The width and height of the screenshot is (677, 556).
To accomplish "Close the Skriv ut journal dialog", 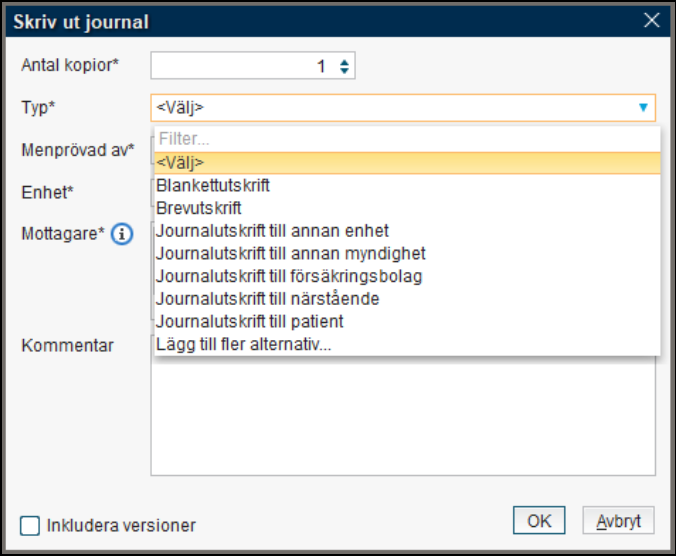I will pyautogui.click(x=652, y=19).
